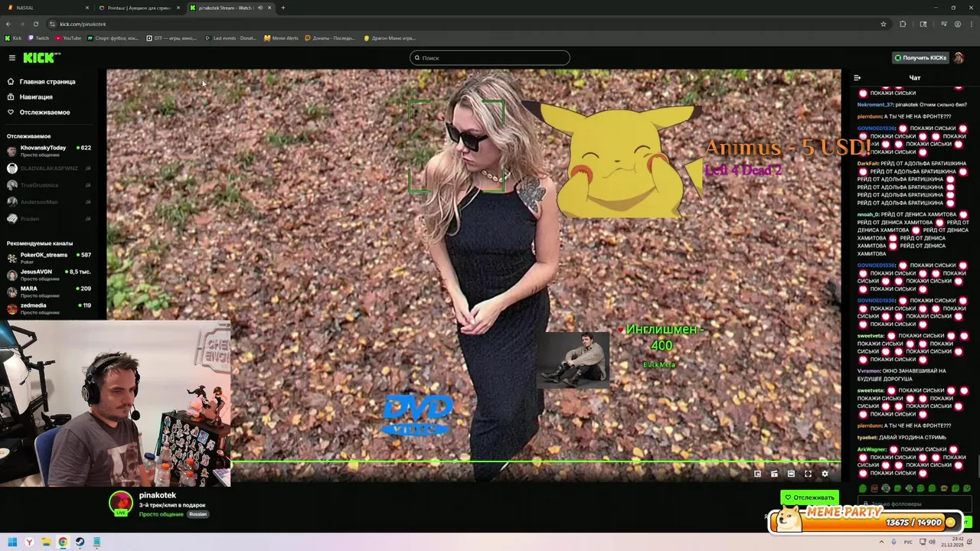Open new browser tab with plus button

point(283,8)
